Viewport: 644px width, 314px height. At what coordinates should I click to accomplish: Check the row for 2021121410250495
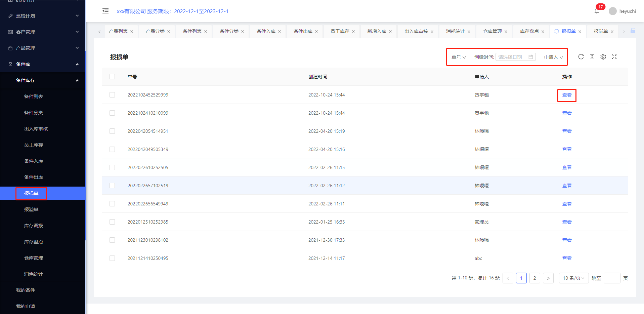pyautogui.click(x=112, y=258)
